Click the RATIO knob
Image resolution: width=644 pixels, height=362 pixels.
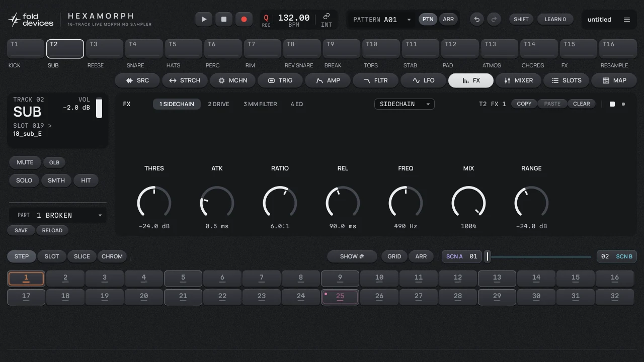tap(280, 203)
